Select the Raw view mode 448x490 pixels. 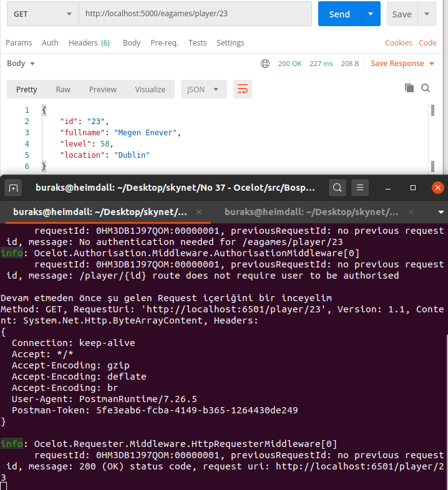coord(63,89)
